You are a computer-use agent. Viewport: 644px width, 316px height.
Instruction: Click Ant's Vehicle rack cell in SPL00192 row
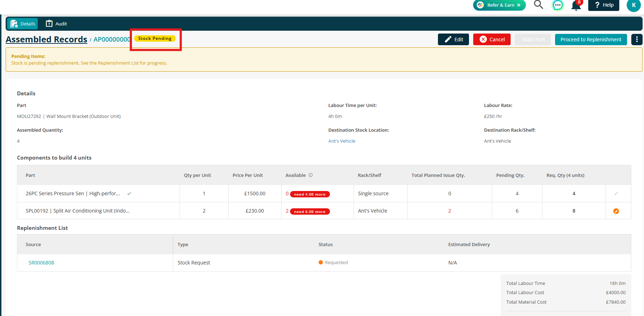pyautogui.click(x=380, y=211)
